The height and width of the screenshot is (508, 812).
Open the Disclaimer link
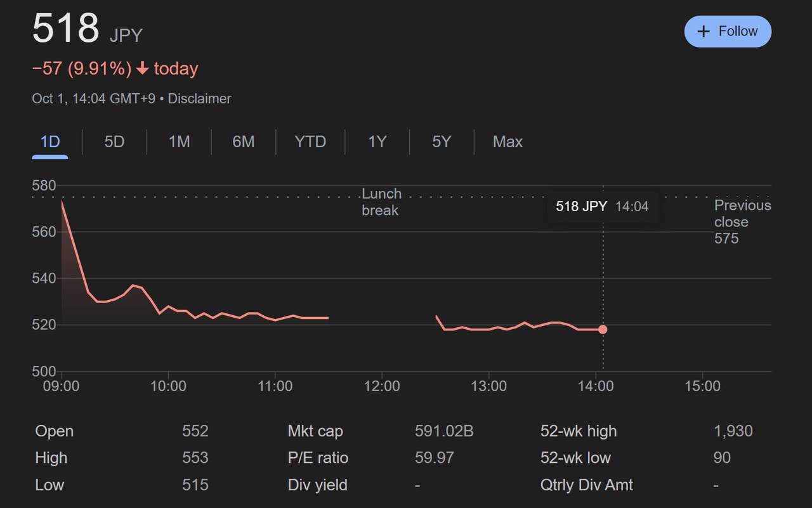pyautogui.click(x=199, y=99)
